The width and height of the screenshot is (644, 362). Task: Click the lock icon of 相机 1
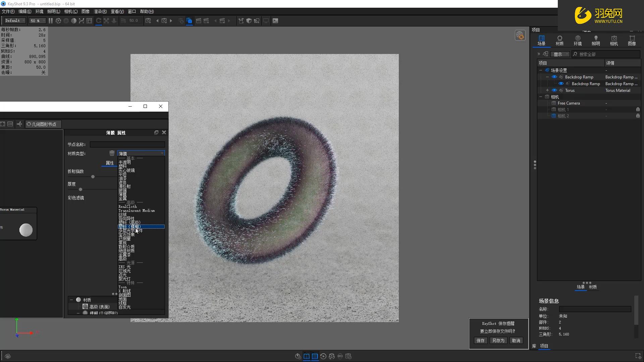pyautogui.click(x=638, y=110)
